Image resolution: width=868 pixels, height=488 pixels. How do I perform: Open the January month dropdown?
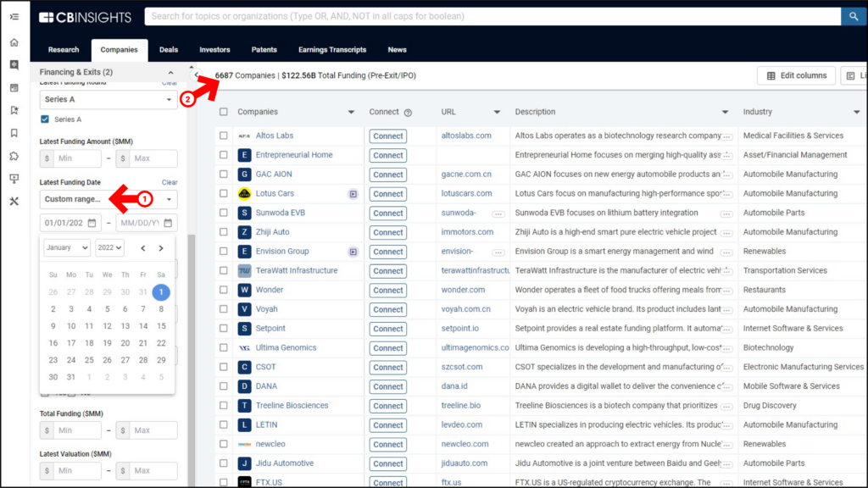pos(66,248)
